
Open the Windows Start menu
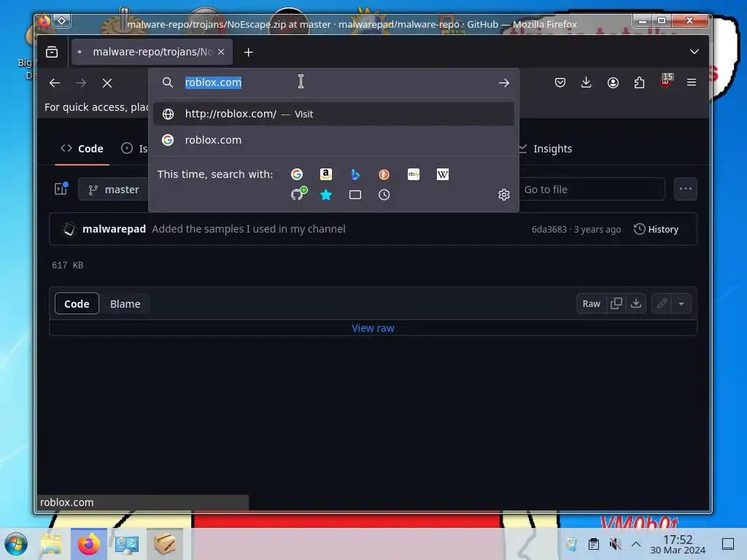point(16,544)
